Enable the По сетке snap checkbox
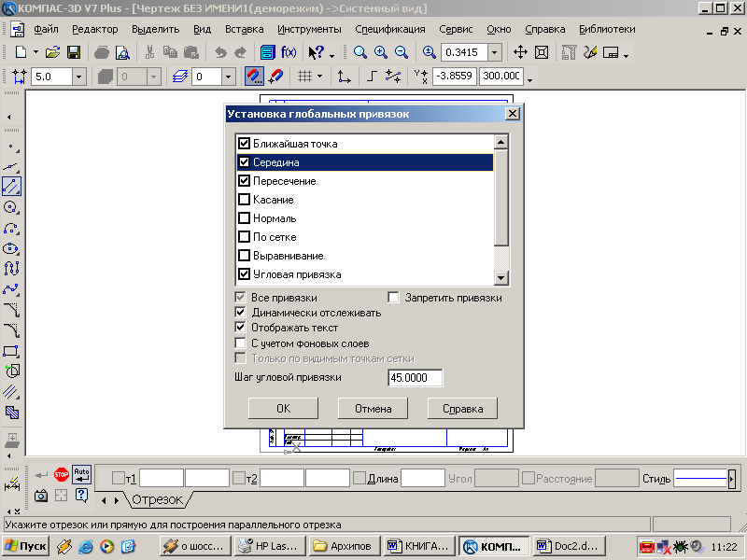The height and width of the screenshot is (560, 747). tap(244, 237)
